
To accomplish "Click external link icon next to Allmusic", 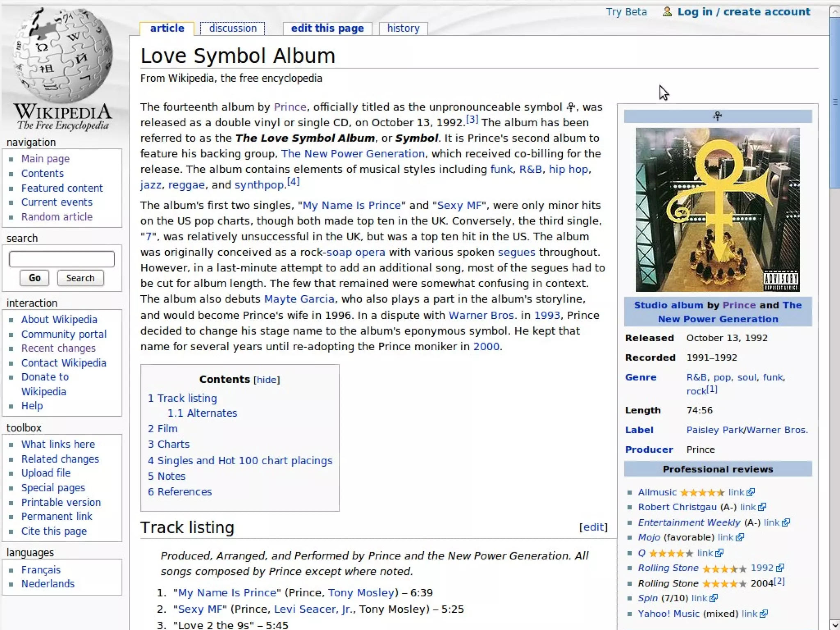I will tap(751, 492).
